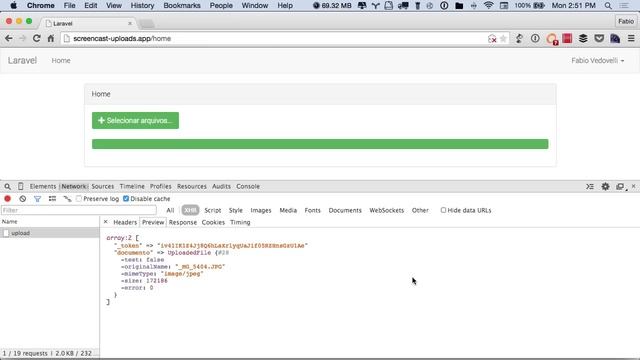Open the Audits panel
The height and width of the screenshot is (360, 640).
click(x=221, y=186)
